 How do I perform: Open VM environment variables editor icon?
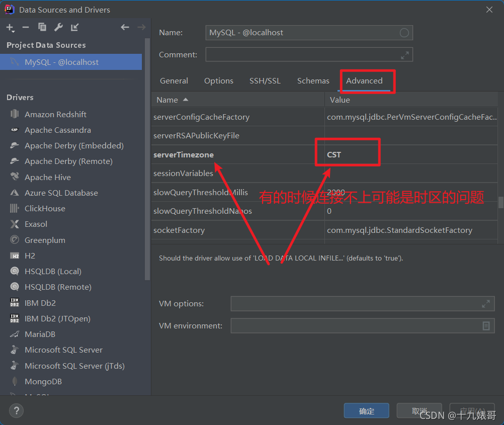(x=486, y=326)
